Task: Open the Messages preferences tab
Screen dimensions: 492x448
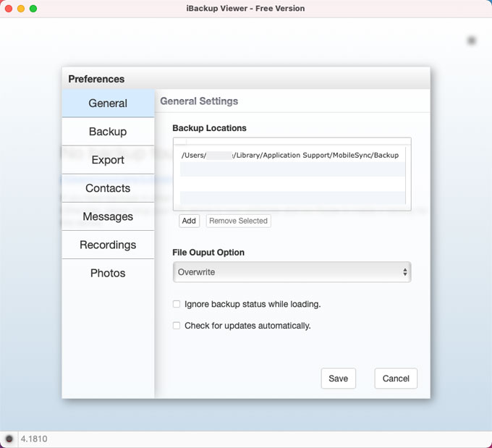Action: click(108, 216)
